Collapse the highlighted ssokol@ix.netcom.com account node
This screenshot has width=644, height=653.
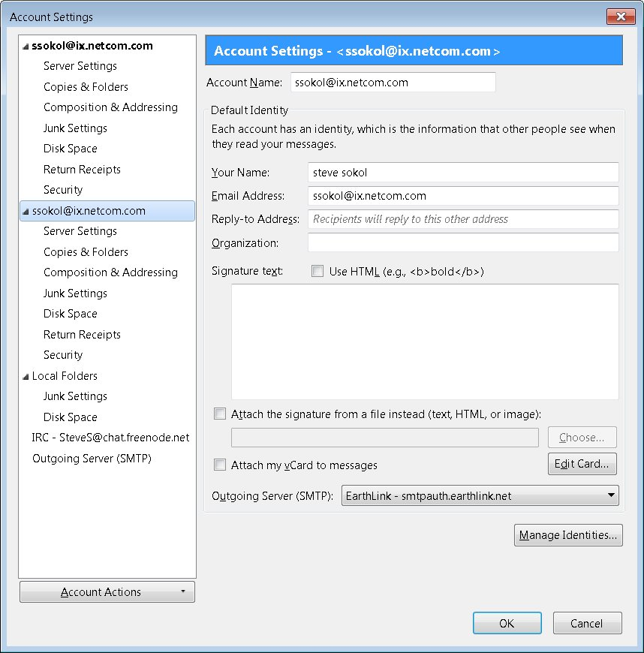point(26,212)
